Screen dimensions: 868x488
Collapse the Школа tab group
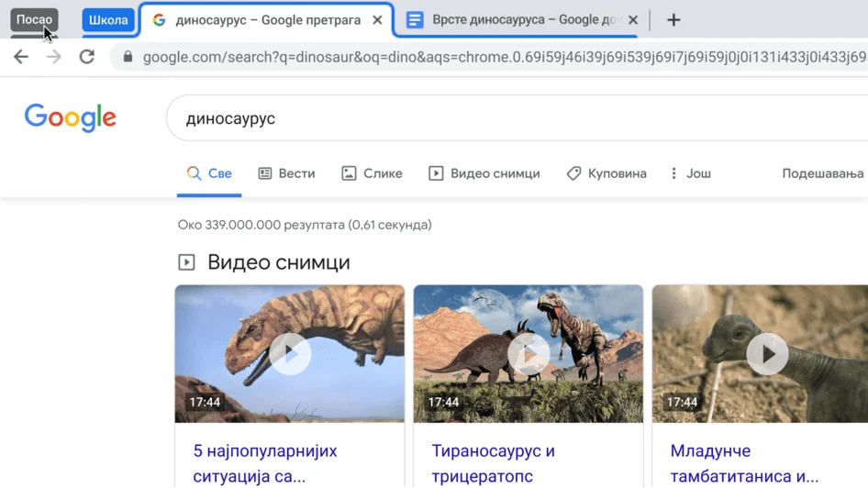tap(108, 20)
